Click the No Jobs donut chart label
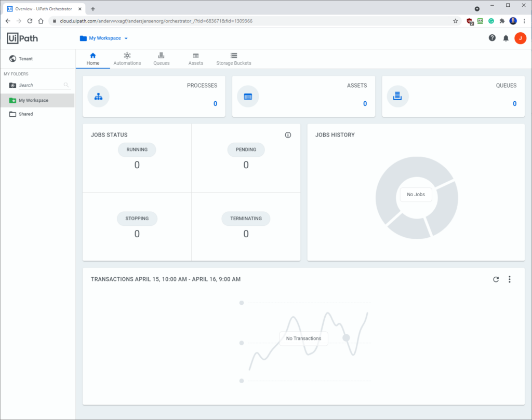The image size is (532, 420). pos(416,195)
